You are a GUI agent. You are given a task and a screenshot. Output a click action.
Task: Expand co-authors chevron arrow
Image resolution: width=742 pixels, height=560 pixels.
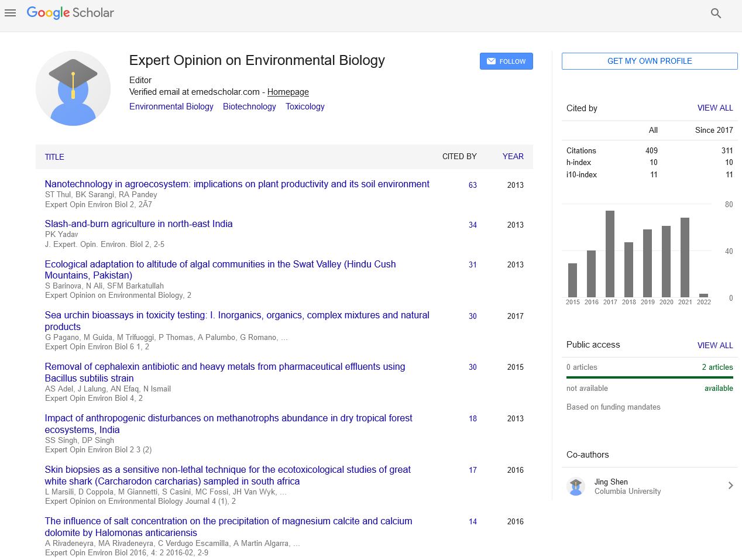pyautogui.click(x=730, y=486)
